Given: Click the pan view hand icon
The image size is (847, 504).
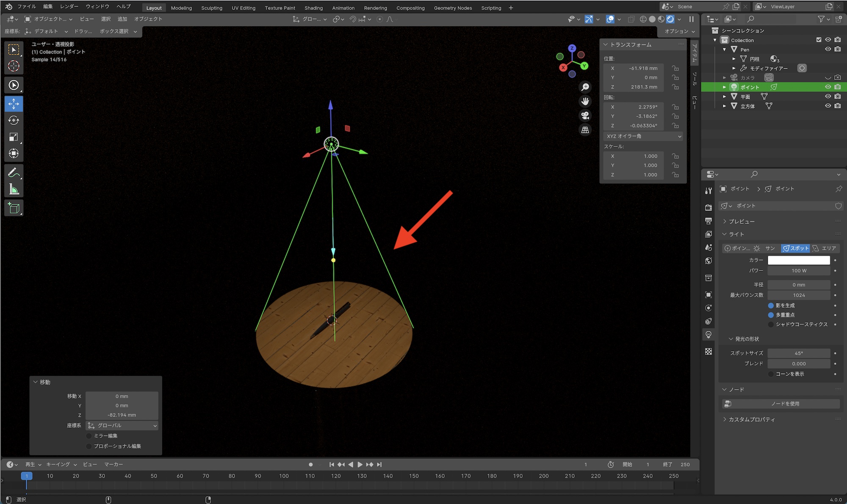Looking at the screenshot, I should [x=585, y=101].
